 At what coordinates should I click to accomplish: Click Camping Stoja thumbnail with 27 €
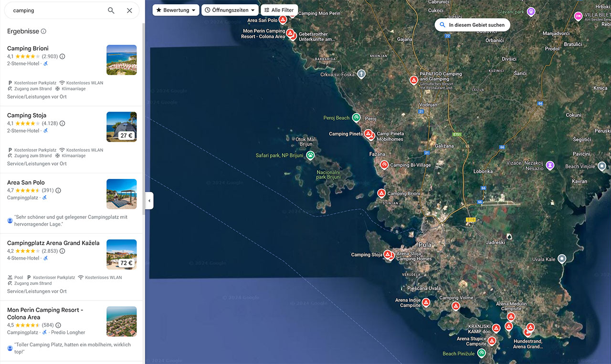tap(122, 127)
